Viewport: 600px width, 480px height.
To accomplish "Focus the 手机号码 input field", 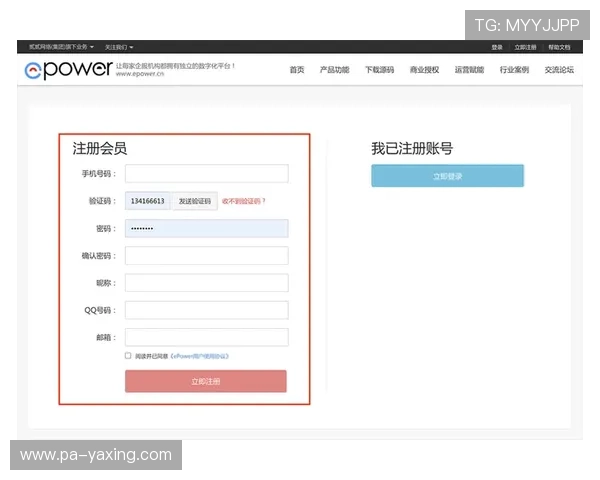I will tap(207, 174).
